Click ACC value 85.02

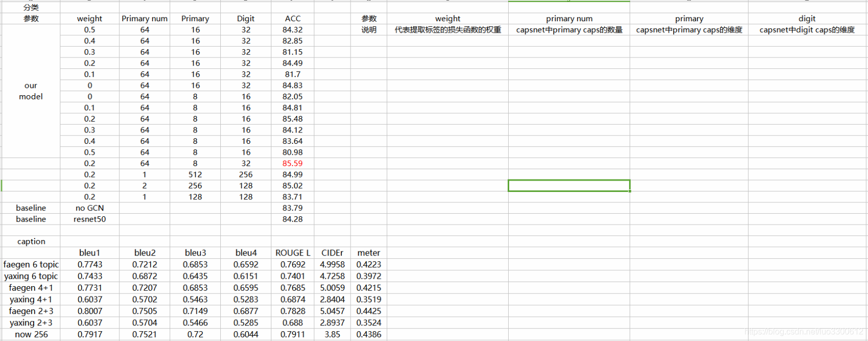[293, 186]
